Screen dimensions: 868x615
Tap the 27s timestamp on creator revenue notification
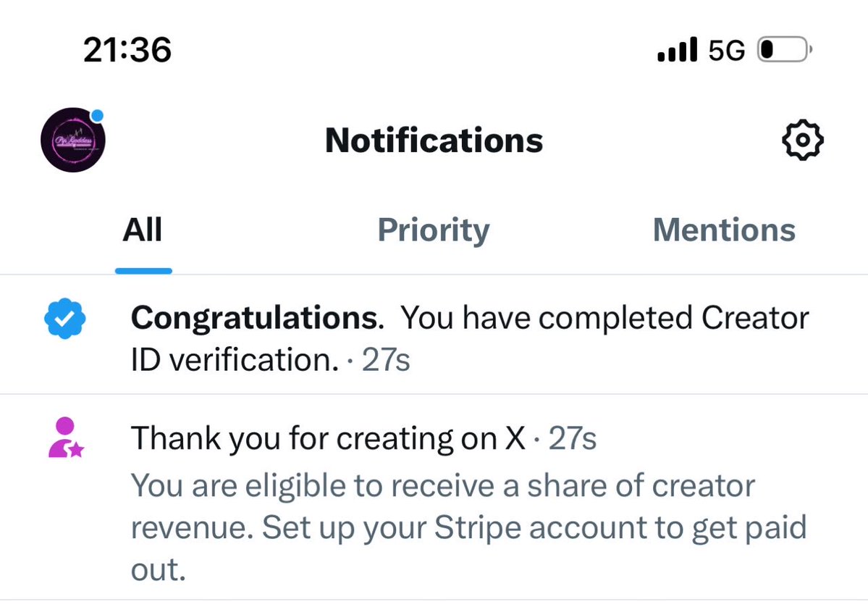click(573, 439)
